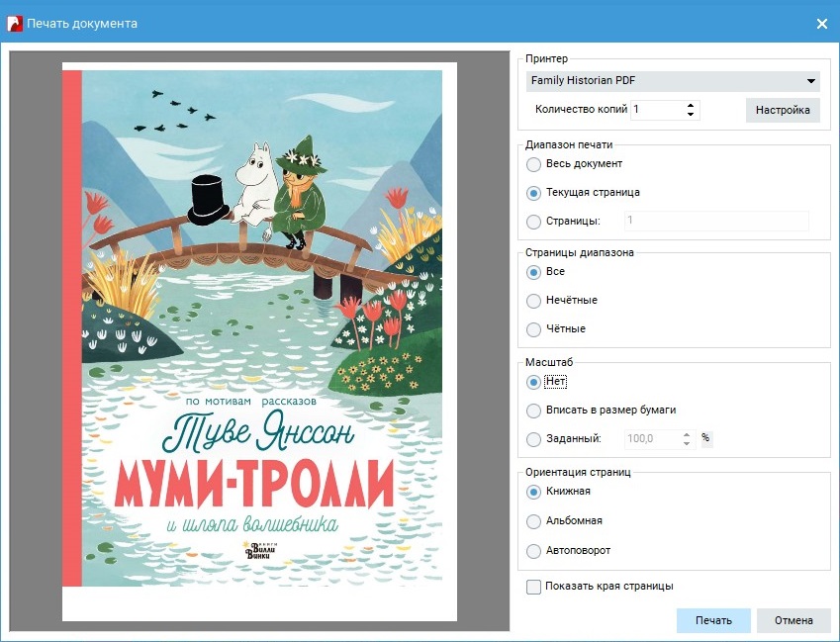The height and width of the screenshot is (642, 840).
Task: Open printer settings via Настройка button
Action: [x=783, y=111]
